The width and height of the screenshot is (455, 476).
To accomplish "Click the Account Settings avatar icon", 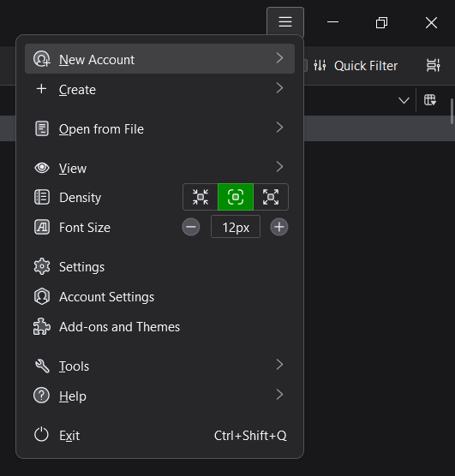I will click(42, 296).
